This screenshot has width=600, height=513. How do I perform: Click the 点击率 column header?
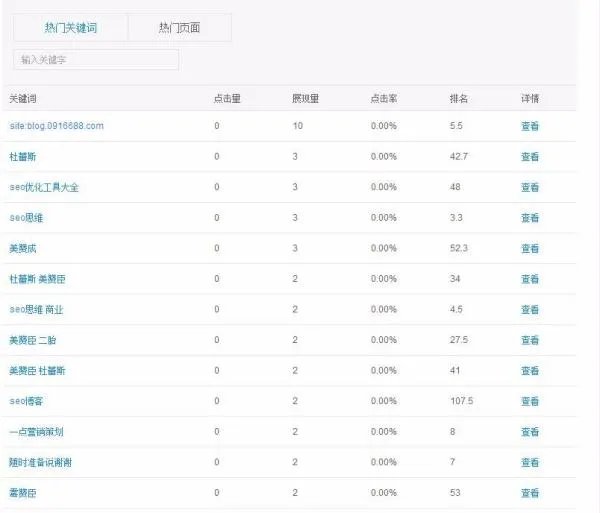[x=383, y=99]
